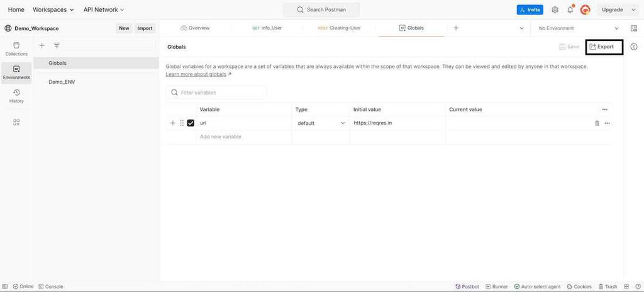Select Demo_ENV in the environments list
The height and width of the screenshot is (292, 644).
[x=96, y=82]
